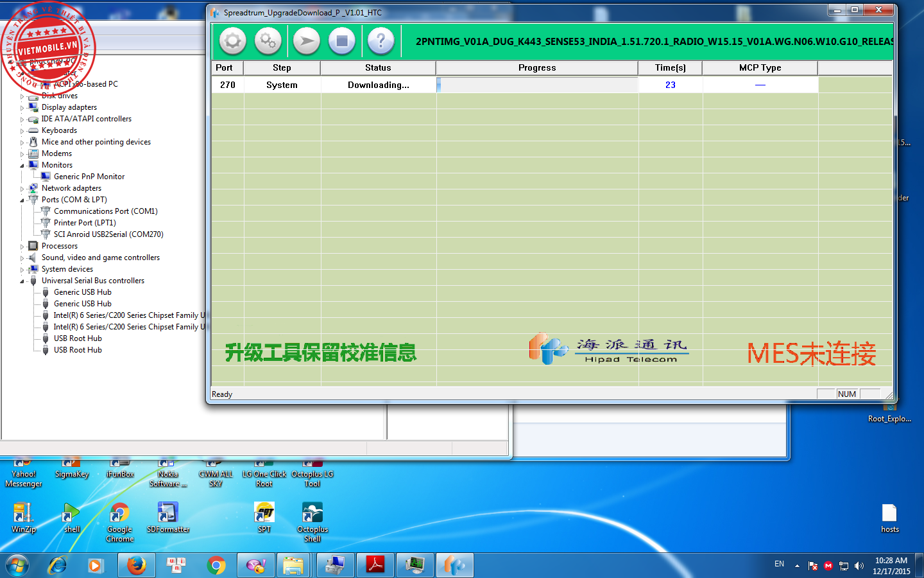Select the Time(s) column header

pyautogui.click(x=670, y=68)
